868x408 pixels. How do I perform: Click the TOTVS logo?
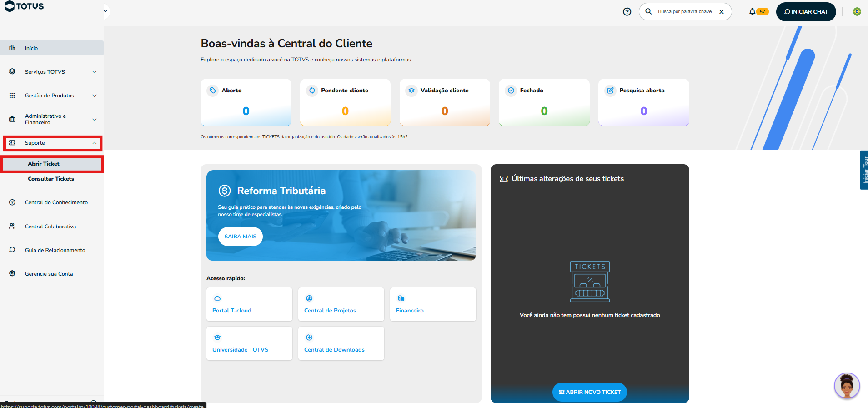point(25,6)
